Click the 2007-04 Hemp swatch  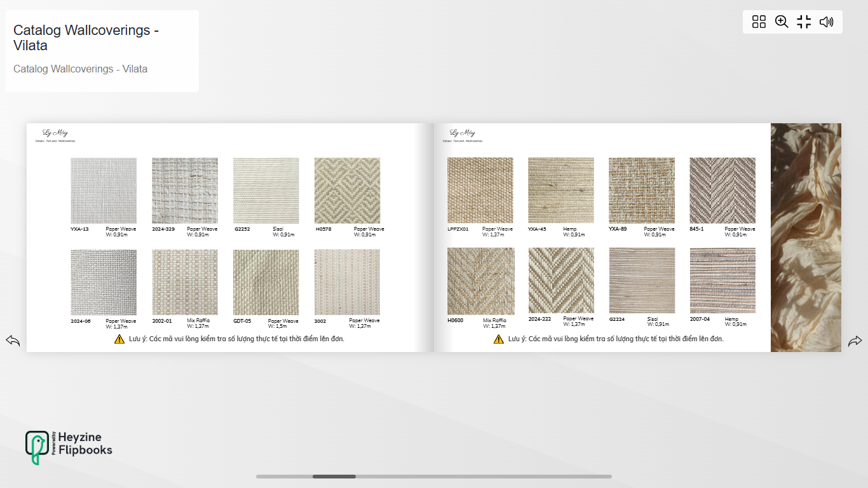pyautogui.click(x=722, y=281)
